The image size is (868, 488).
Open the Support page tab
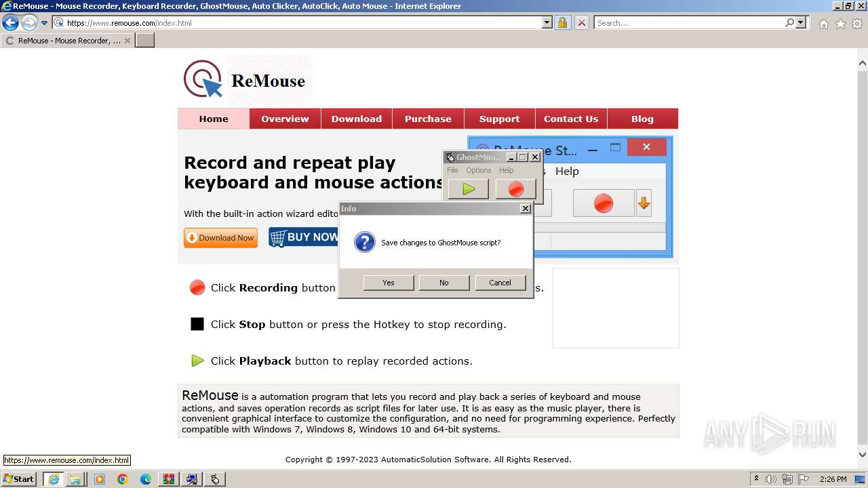pyautogui.click(x=499, y=119)
